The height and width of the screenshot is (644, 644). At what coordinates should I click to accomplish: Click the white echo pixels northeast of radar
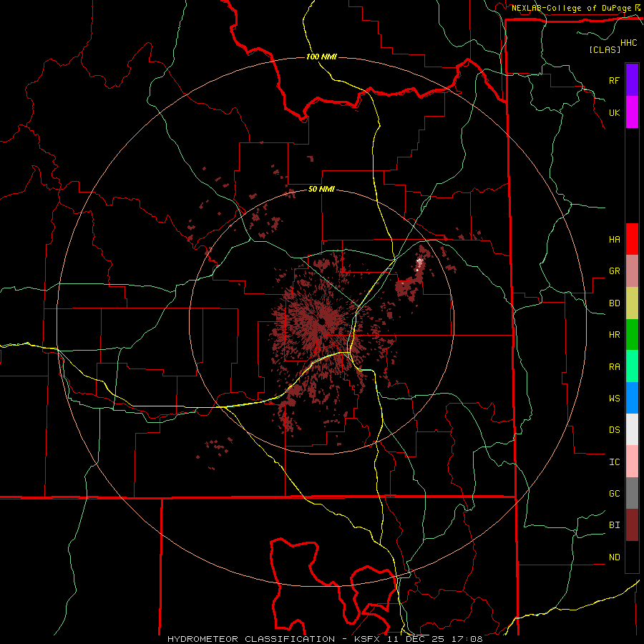(419, 265)
